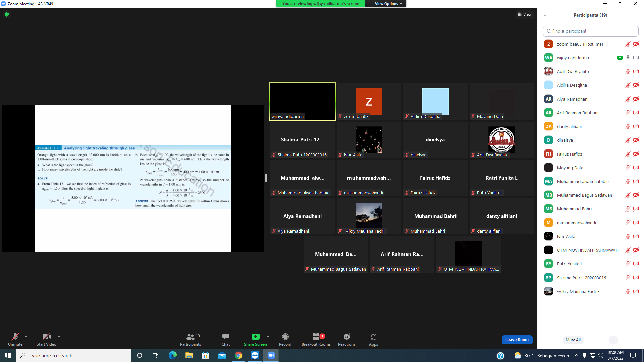This screenshot has width=644, height=362.
Task: Select participant row Muhammad Bahri
Action: coord(590,209)
